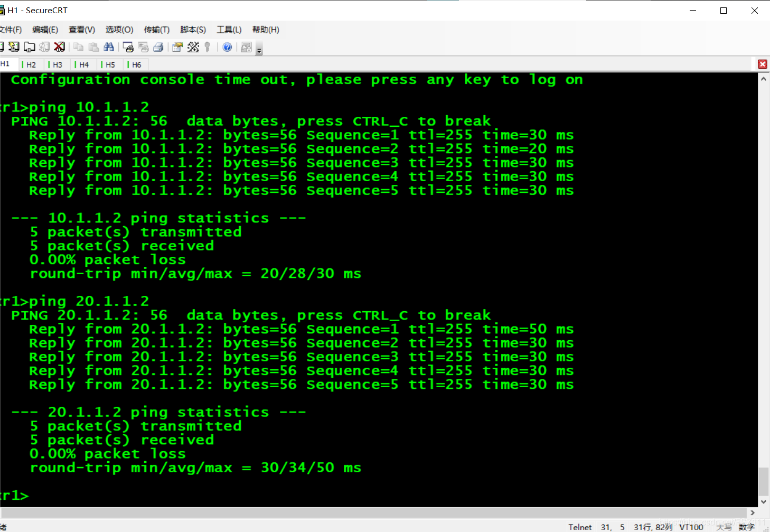
Task: Click the cursor position '31, 5' status
Action: [613, 527]
